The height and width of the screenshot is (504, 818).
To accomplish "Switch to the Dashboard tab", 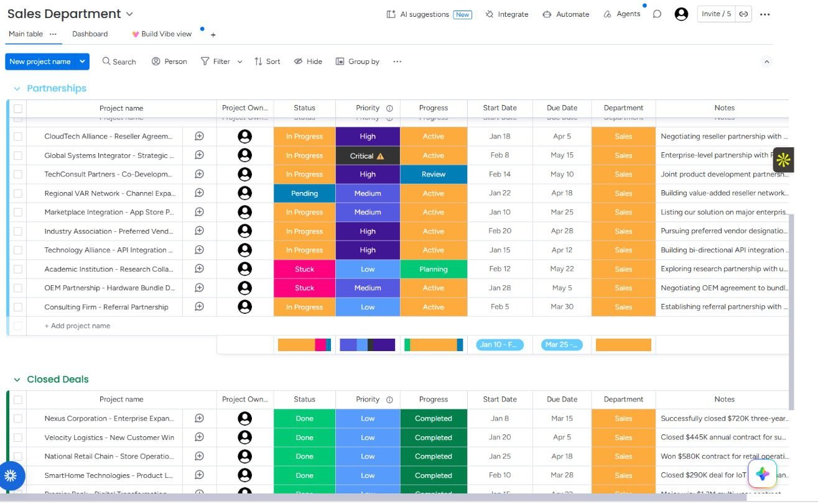I will pos(90,34).
